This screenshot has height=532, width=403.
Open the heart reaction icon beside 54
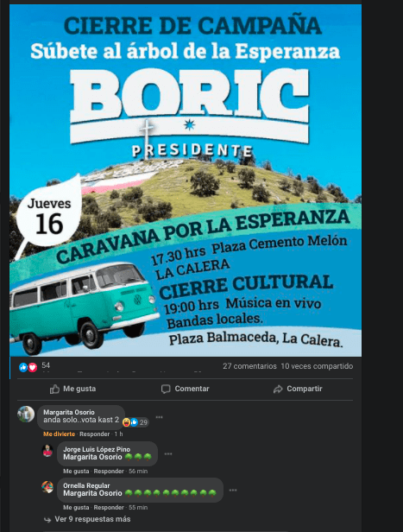tap(32, 367)
